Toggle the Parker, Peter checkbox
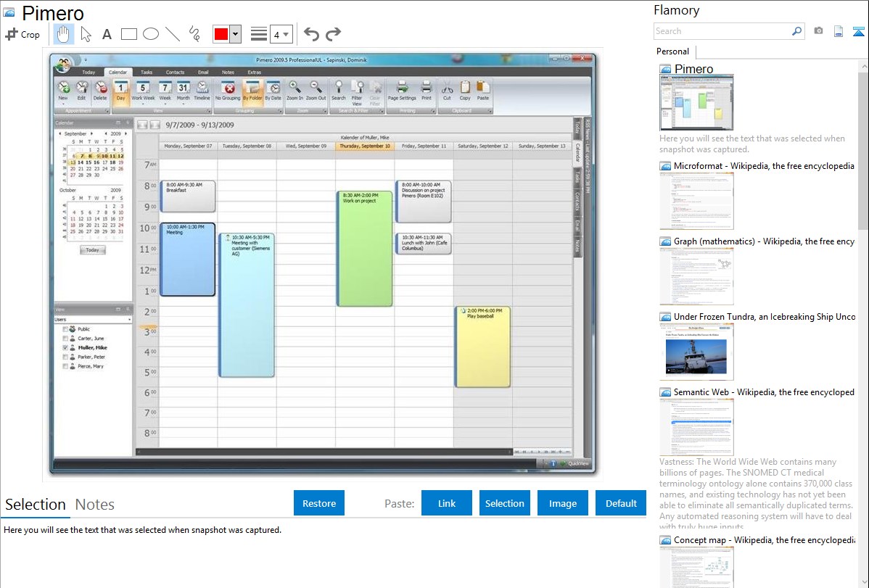 click(x=65, y=357)
